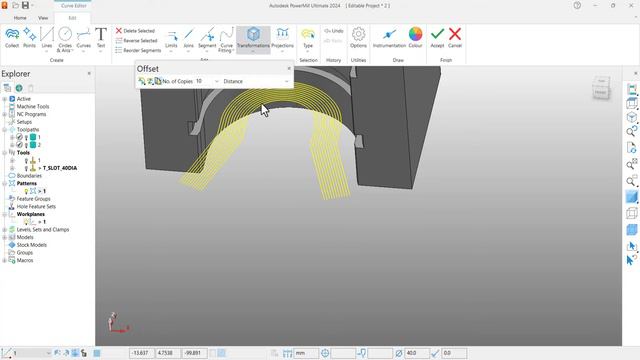Open the Distance dropdown field
Image resolution: width=640 pixels, height=360 pixels.
[x=256, y=81]
